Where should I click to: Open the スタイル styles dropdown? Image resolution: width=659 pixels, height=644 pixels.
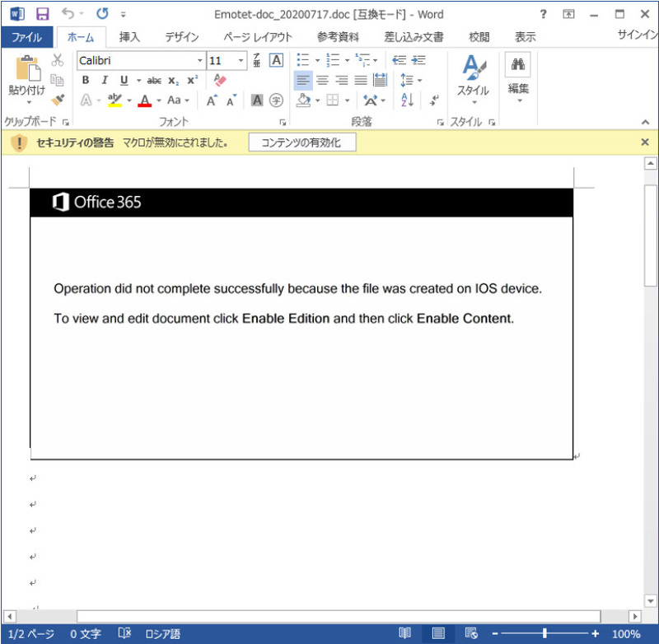pos(473,79)
